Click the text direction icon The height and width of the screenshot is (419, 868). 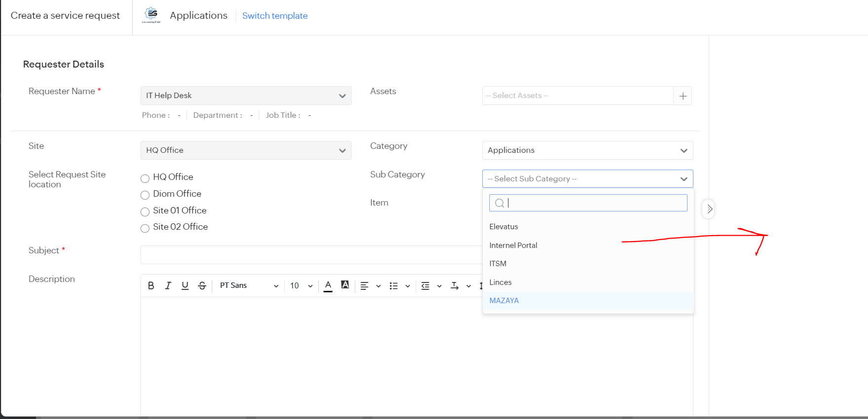pyautogui.click(x=455, y=286)
